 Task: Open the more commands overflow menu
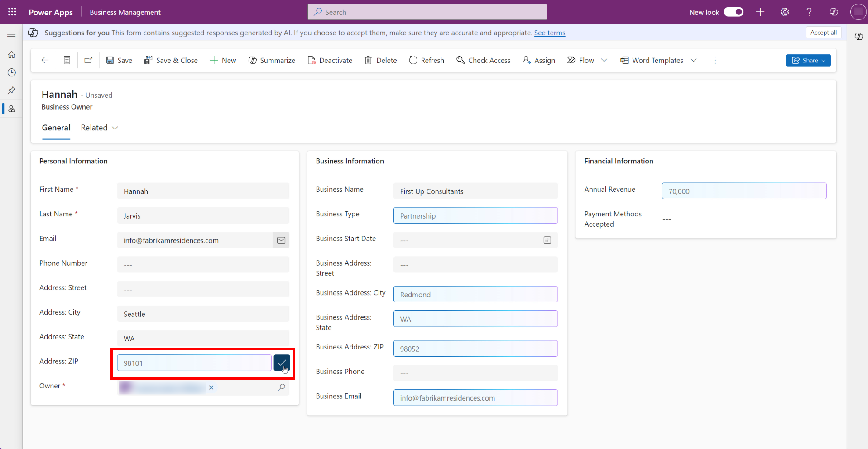[x=715, y=60]
